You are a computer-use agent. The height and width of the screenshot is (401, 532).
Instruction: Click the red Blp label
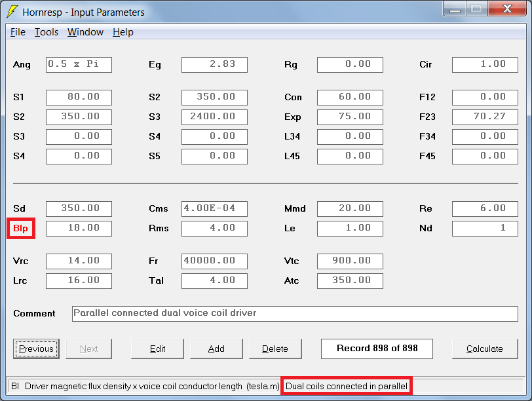pyautogui.click(x=21, y=228)
